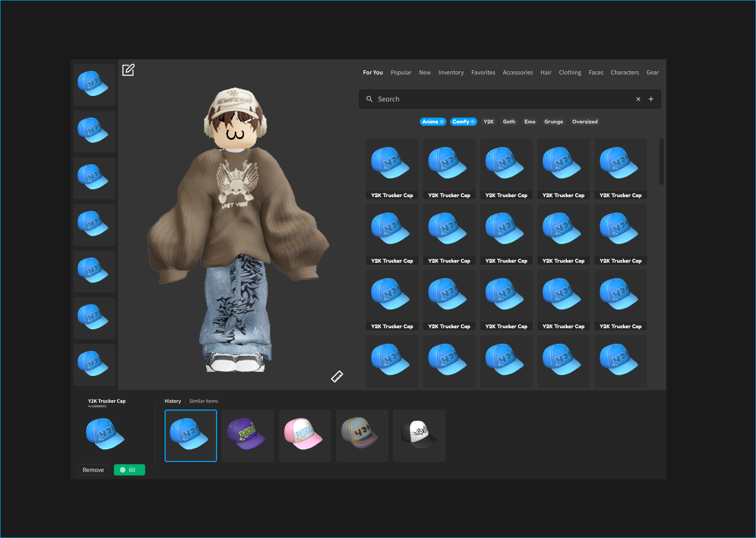Clear search with the X icon
756x538 pixels.
point(638,99)
